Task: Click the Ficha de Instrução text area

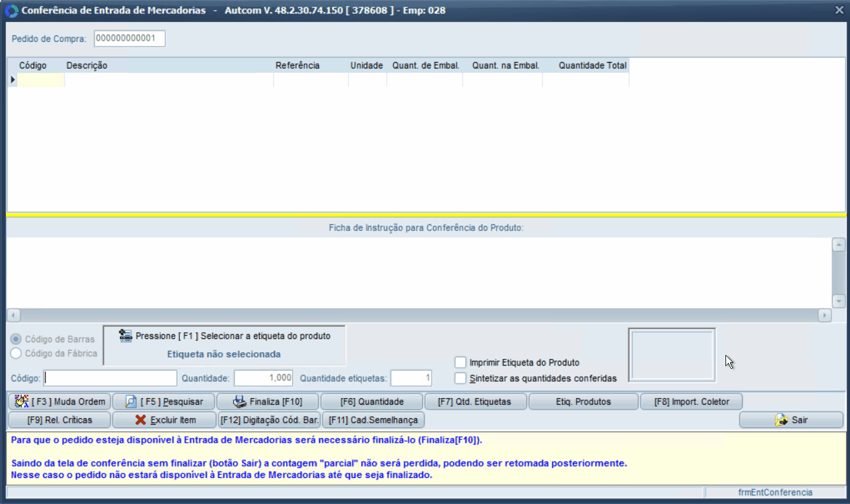Action: [418, 273]
